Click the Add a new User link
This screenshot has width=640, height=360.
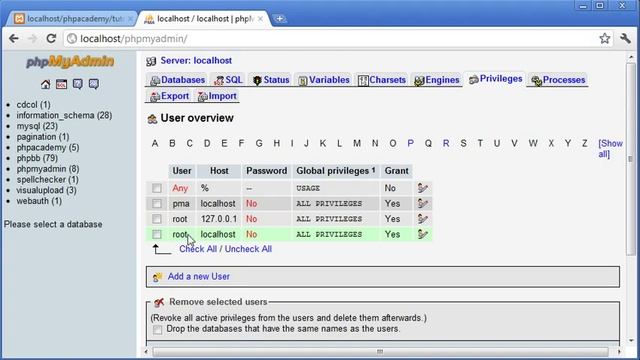click(199, 276)
